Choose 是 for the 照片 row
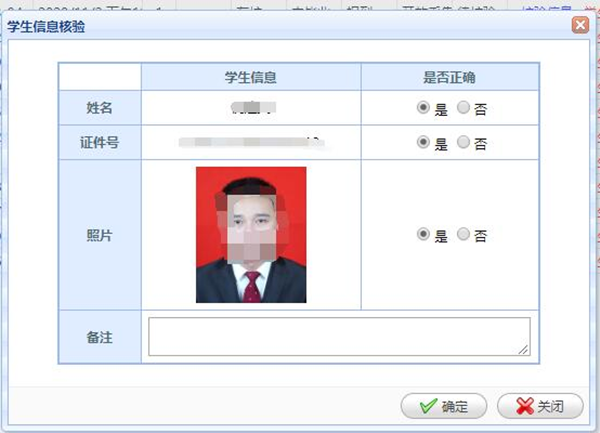Image resolution: width=600 pixels, height=433 pixels. coord(423,234)
